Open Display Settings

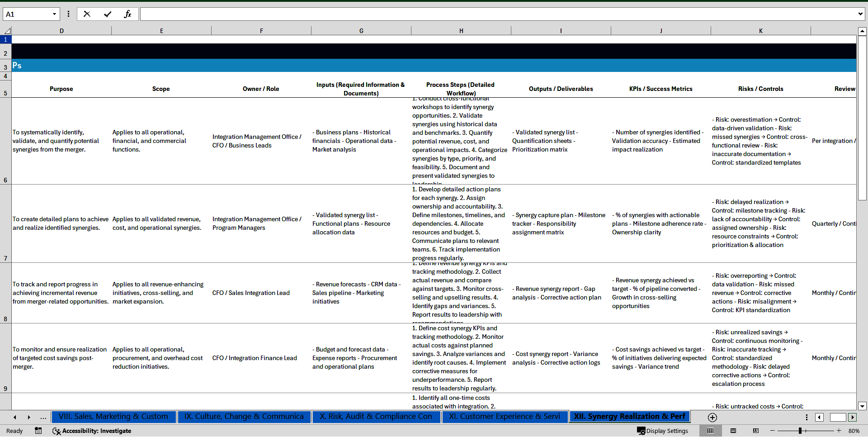point(663,431)
